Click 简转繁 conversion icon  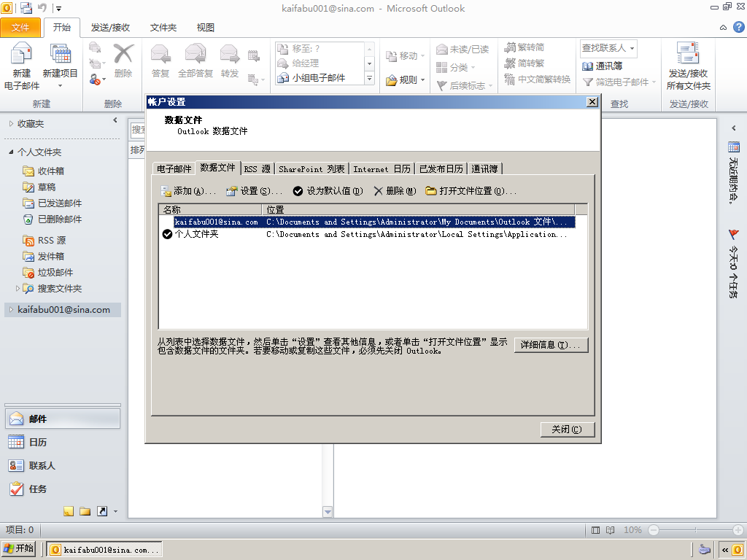(525, 63)
